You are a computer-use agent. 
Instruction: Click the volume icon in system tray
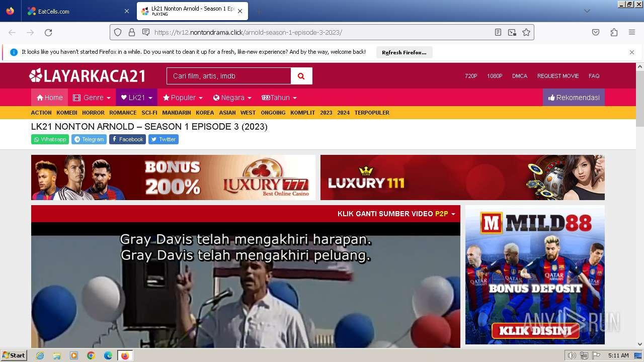(572, 355)
